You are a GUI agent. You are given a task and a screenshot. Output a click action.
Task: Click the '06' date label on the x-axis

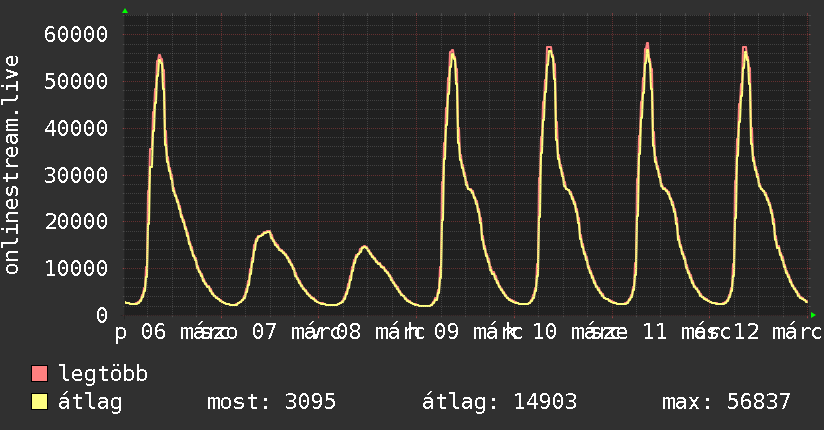point(153,332)
